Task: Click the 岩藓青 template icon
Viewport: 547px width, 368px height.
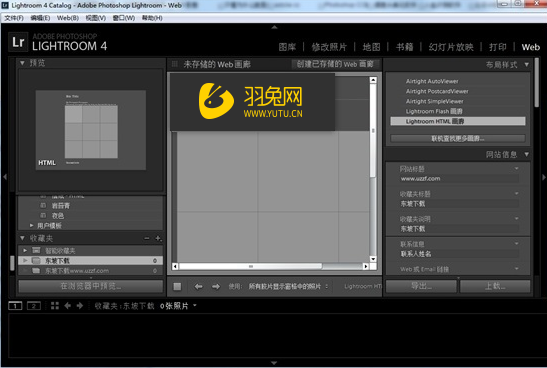Action: tap(43, 205)
